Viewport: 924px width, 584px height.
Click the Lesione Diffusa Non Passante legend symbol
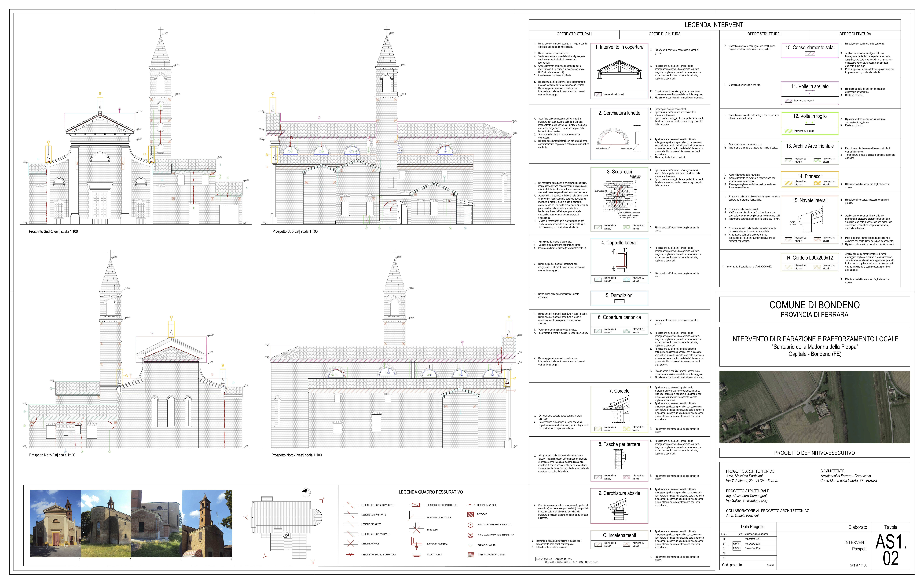(351, 505)
